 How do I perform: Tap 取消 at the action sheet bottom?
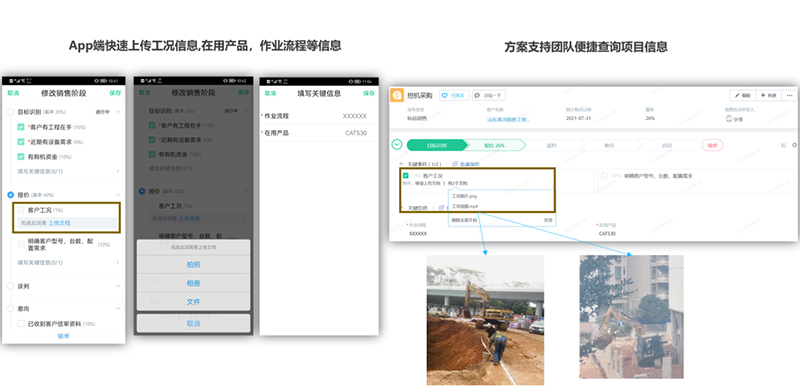pos(193,324)
